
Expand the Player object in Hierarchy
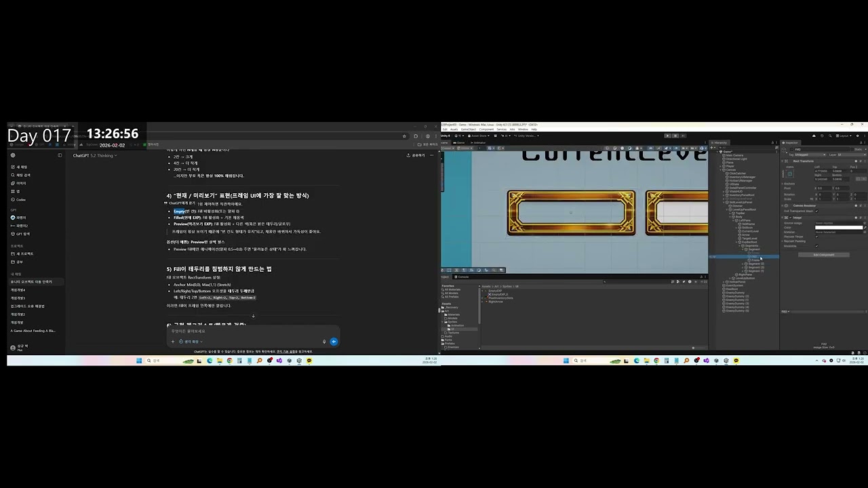[720, 166]
